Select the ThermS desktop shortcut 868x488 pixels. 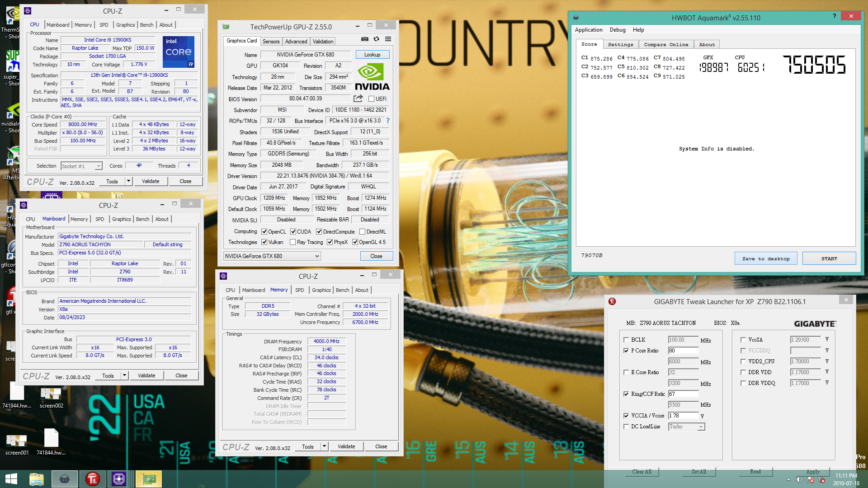pyautogui.click(x=11, y=23)
